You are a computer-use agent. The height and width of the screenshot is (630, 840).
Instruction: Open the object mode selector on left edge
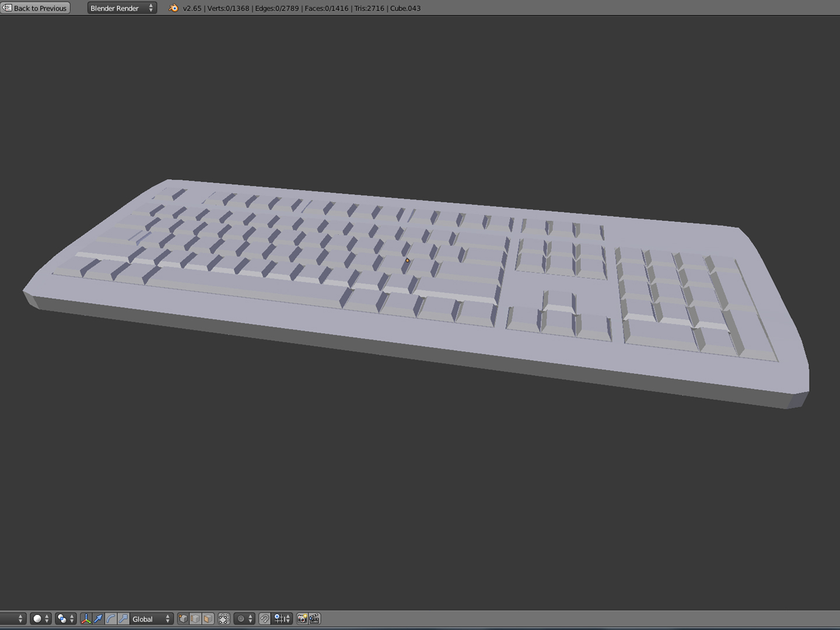click(13, 619)
